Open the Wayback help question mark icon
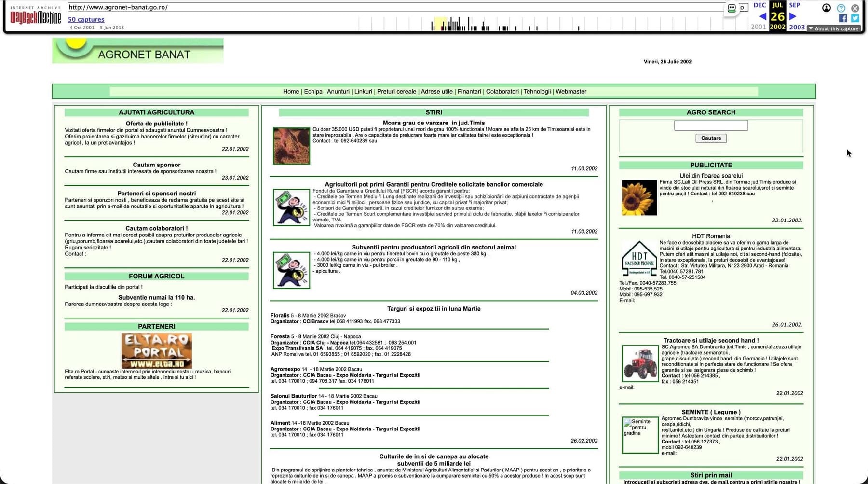The height and width of the screenshot is (484, 868). tap(841, 8)
